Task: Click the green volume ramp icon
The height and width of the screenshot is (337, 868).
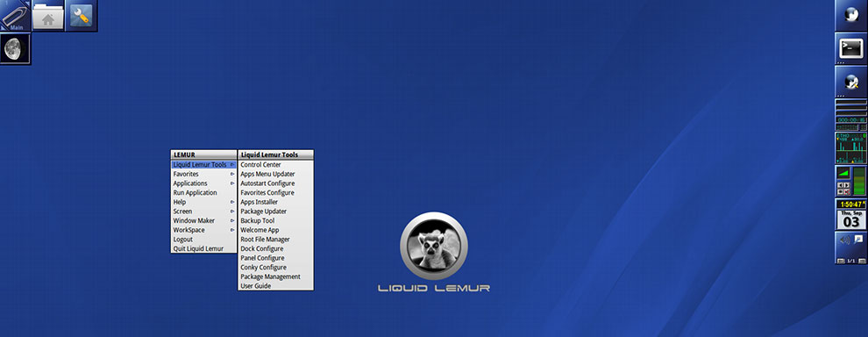Action: [843, 174]
